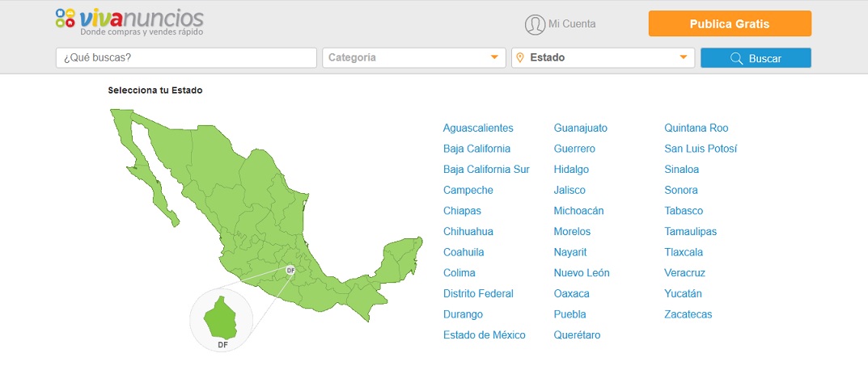
Task: Open the Zacatecas state link
Action: pos(688,314)
